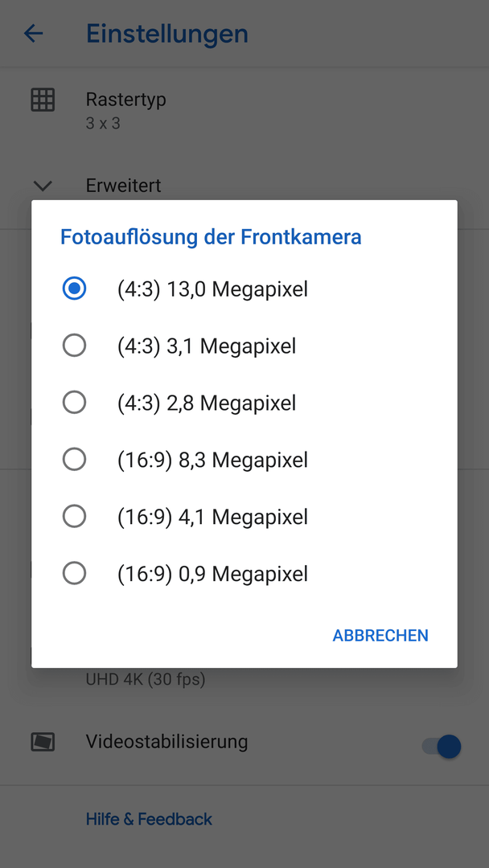Toggle the Videostabilisierung switch
Screen dimensions: 489x868
pos(442,746)
